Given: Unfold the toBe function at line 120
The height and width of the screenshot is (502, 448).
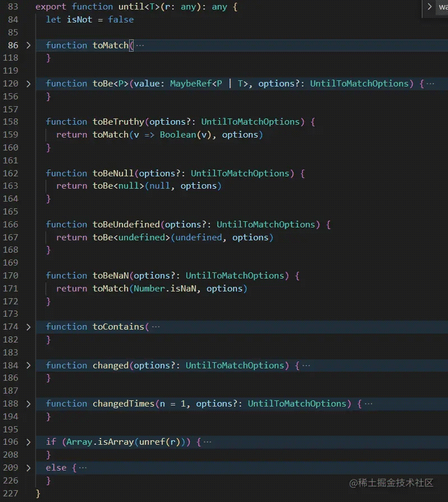Looking at the screenshot, I should point(29,84).
